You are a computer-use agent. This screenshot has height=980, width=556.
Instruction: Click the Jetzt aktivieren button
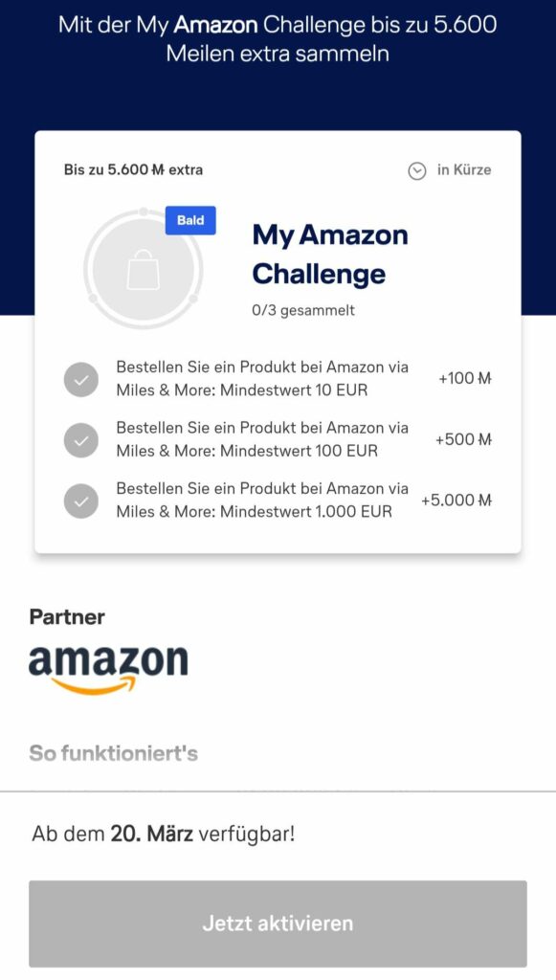pos(278,924)
